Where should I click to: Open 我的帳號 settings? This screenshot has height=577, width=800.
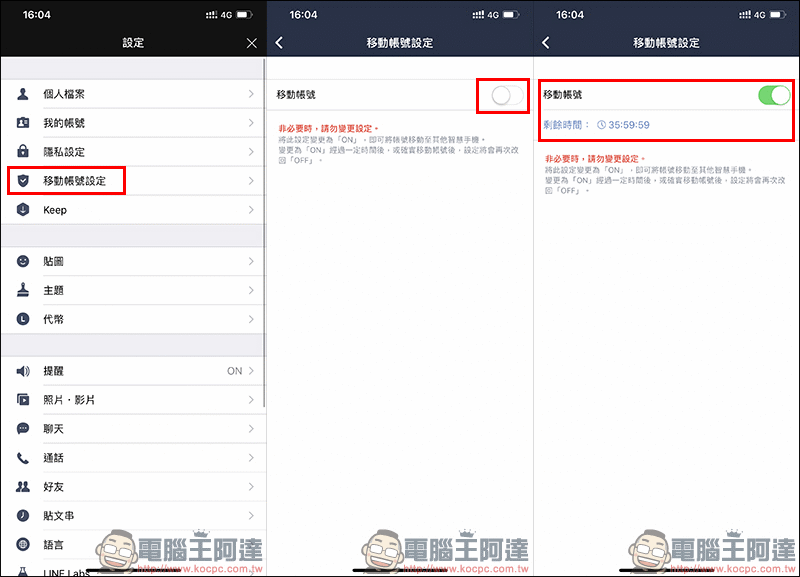click(133, 123)
